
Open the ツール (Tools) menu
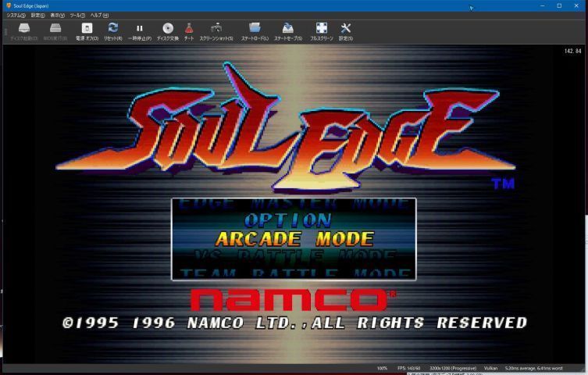point(77,16)
